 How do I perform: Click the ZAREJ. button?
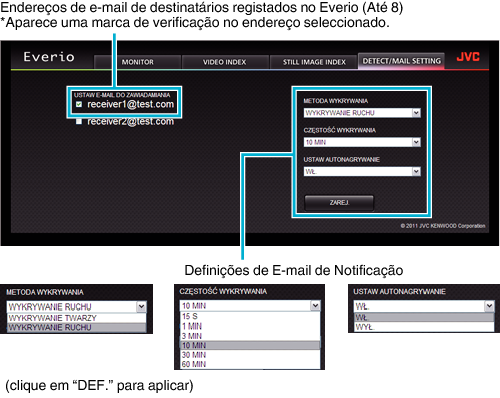click(339, 203)
